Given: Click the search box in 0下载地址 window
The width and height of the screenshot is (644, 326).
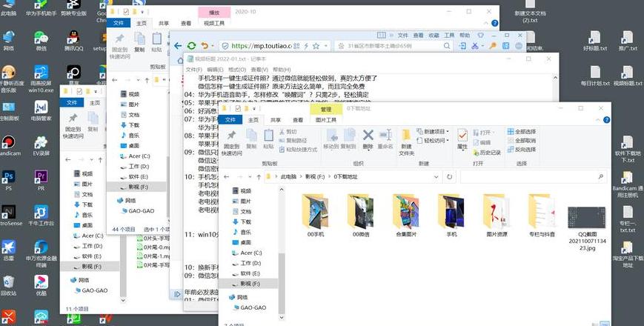Looking at the screenshot, I should click(x=534, y=177).
